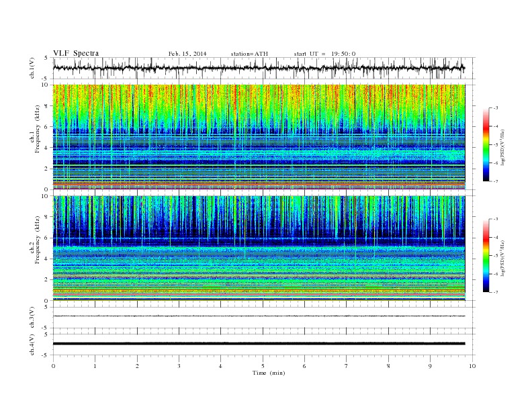Screen dimensions: 532x411
Task: Click the ch.1 spectrogram panel
Action: point(259,137)
